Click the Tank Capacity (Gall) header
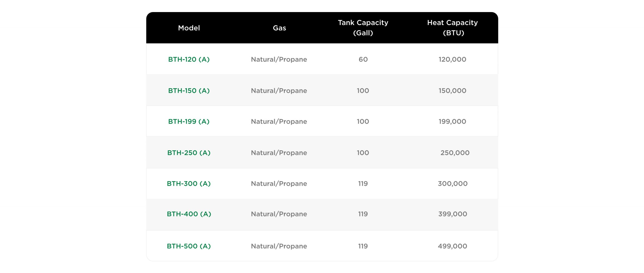The width and height of the screenshot is (644, 273). click(x=363, y=28)
